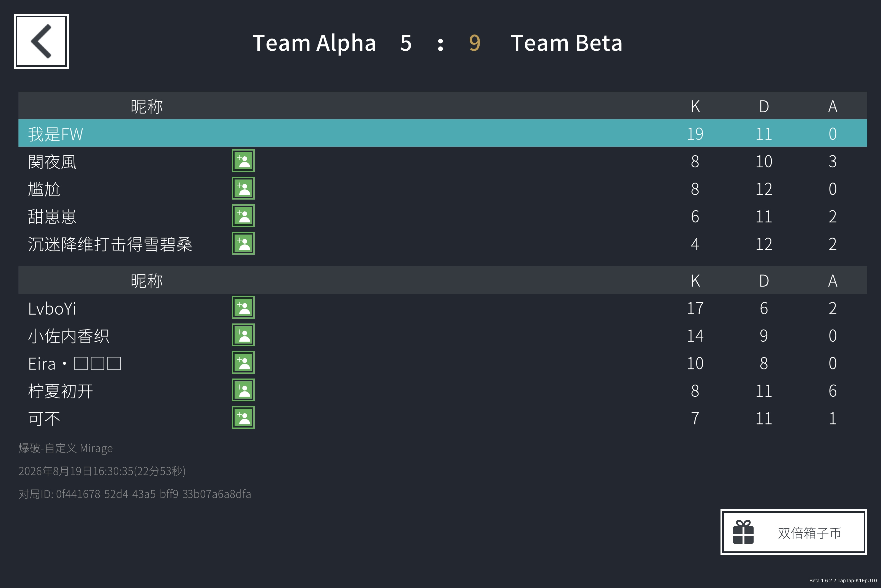
Task: Add friend icon beside Eira player
Action: point(243,363)
